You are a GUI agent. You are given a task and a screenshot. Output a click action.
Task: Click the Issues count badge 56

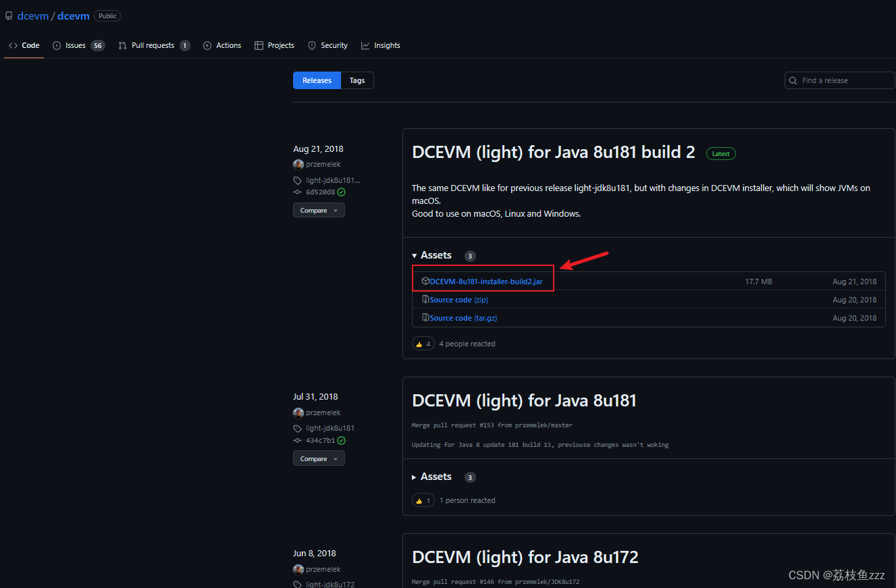pyautogui.click(x=98, y=45)
